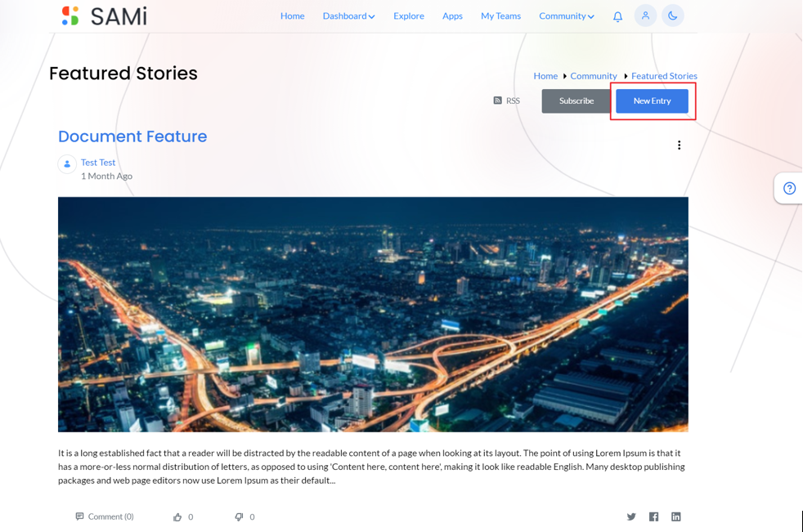This screenshot has height=532, width=803.
Task: Open the notifications bell
Action: click(617, 16)
